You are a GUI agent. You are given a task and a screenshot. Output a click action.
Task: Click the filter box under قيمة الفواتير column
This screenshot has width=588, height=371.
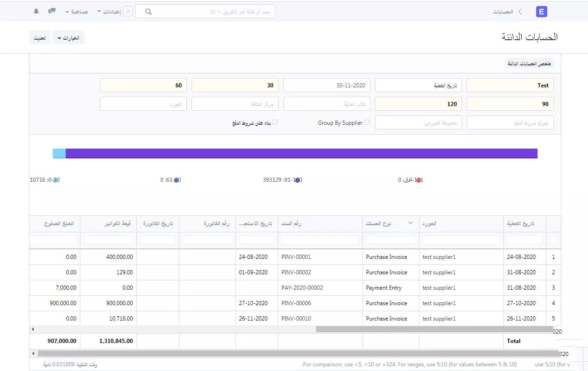coord(108,240)
